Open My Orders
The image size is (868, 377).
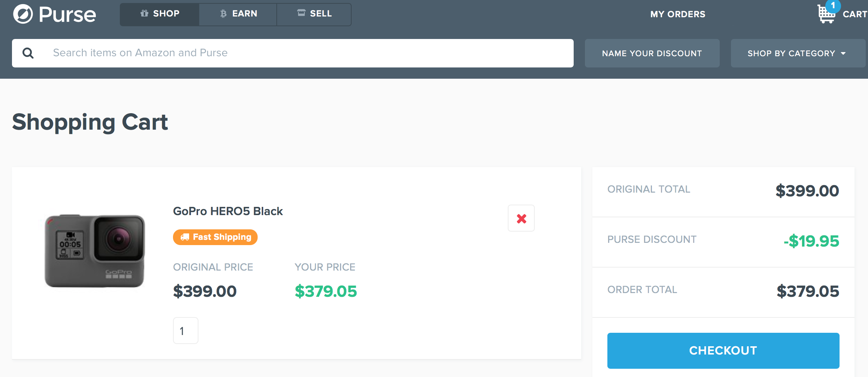click(x=678, y=14)
